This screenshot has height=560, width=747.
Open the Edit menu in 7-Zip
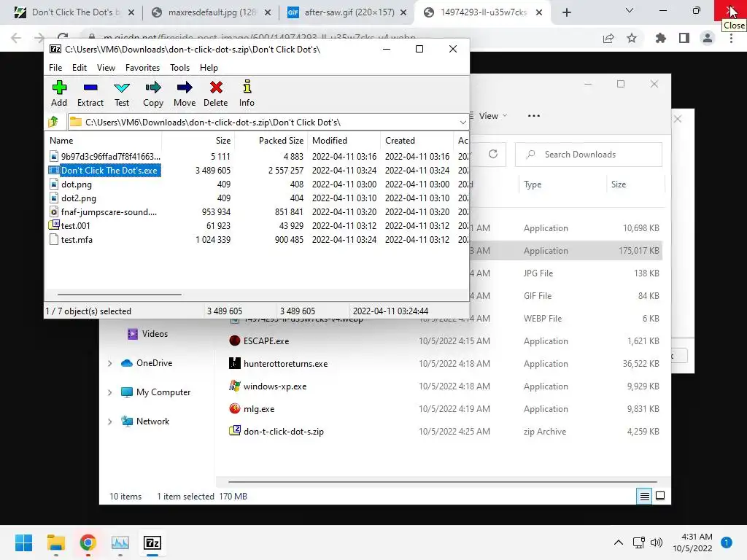79,68
